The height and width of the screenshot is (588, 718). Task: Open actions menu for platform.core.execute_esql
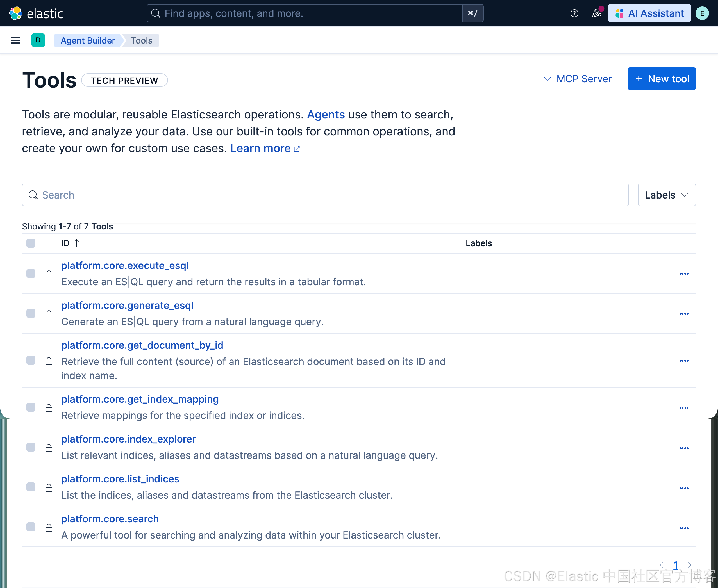click(685, 274)
